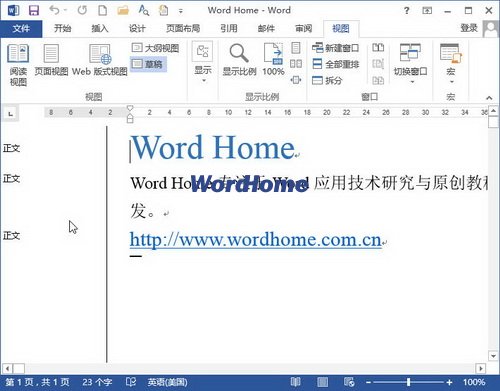500x391 pixels.
Task: Expand the 显示 show dropdown
Action: click(x=203, y=63)
